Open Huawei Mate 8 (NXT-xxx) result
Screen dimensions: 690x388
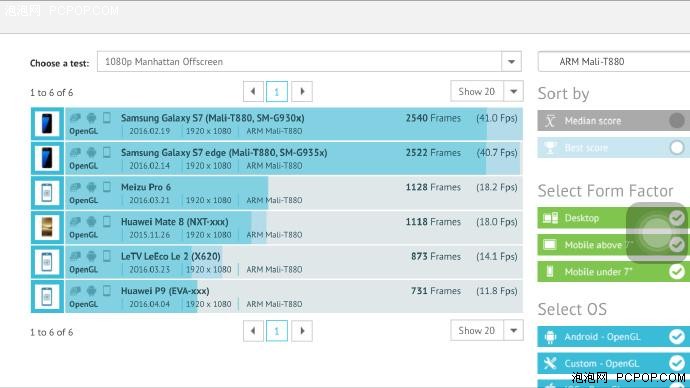(x=175, y=222)
